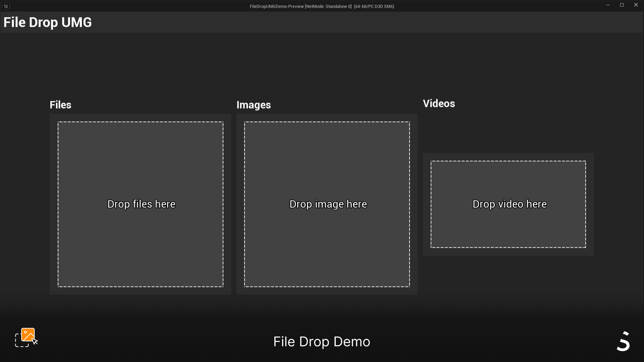Click the Unreal Engine logo in title bar
The height and width of the screenshot is (362, 644).
(x=6, y=6)
